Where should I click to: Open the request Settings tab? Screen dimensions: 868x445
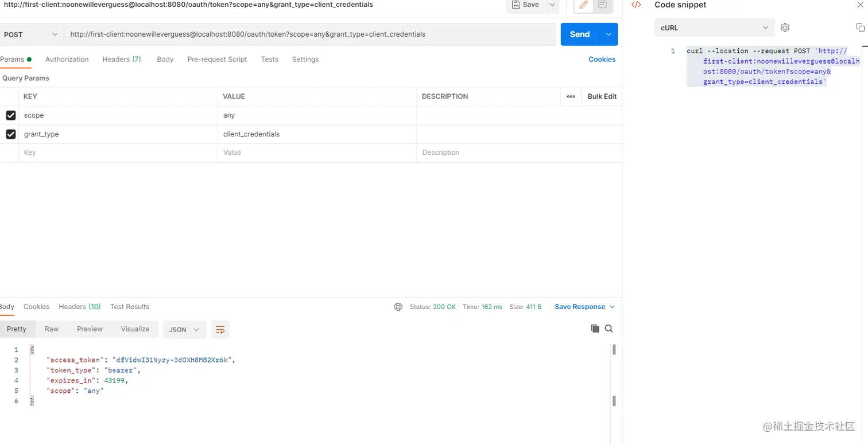pos(305,60)
